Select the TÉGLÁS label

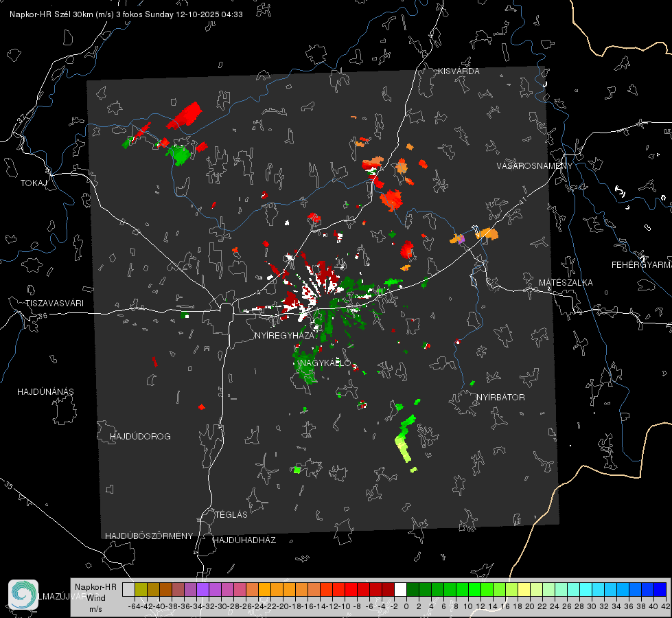click(231, 515)
